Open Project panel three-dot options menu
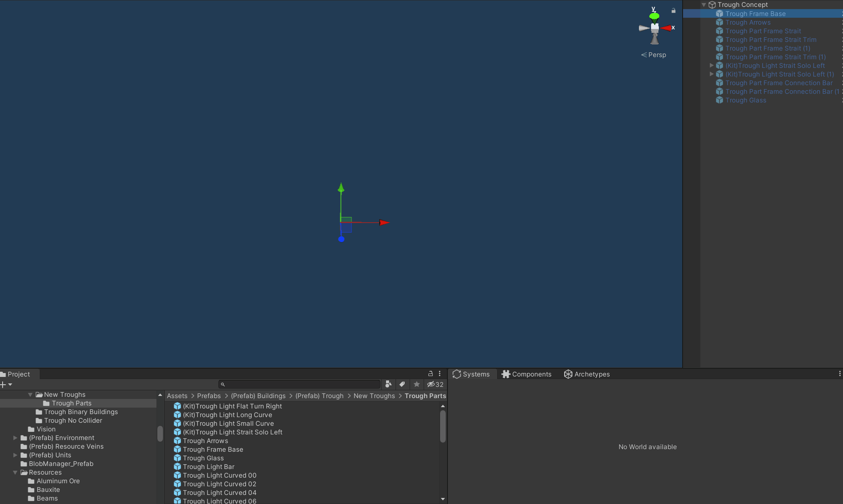Image resolution: width=843 pixels, height=504 pixels. point(440,374)
